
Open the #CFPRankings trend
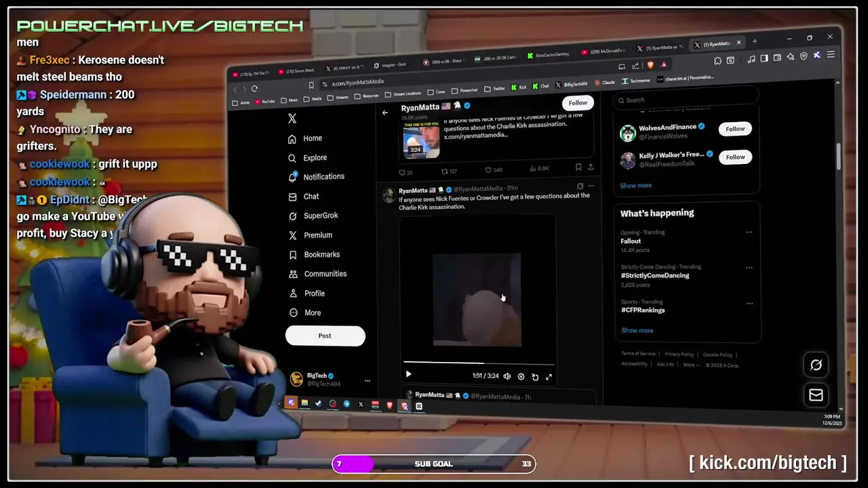coord(643,310)
